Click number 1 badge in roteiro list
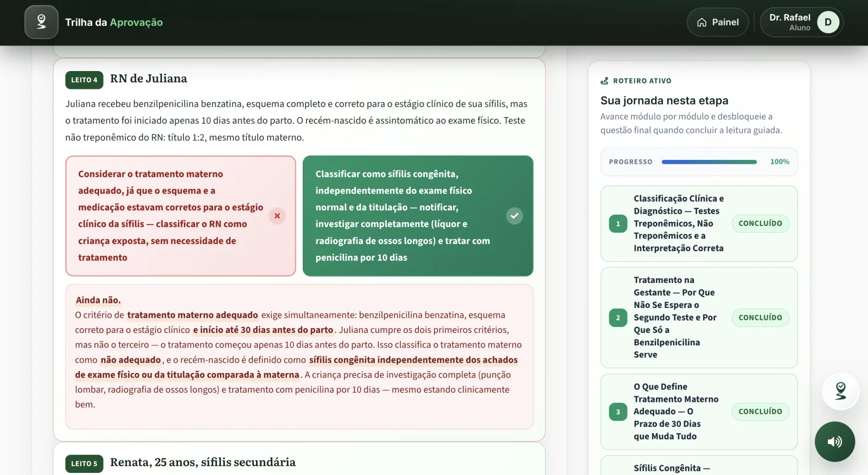This screenshot has height=475, width=868. [x=618, y=223]
